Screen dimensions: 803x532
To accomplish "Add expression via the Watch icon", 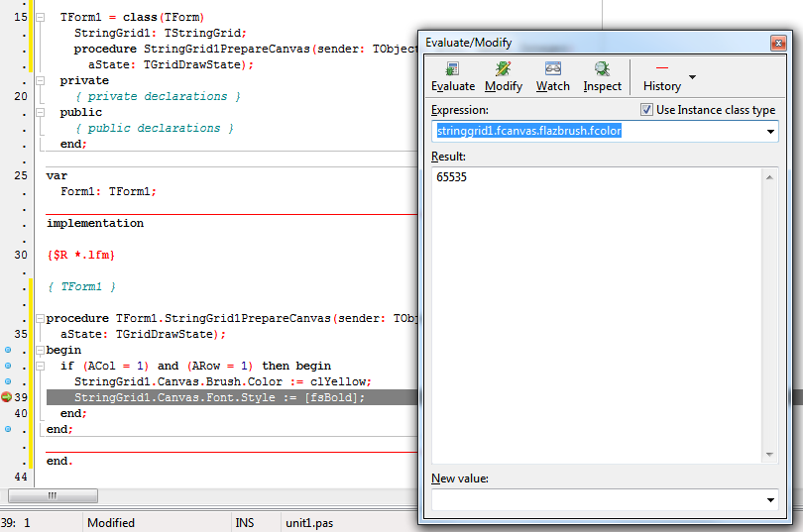I will pos(553,70).
